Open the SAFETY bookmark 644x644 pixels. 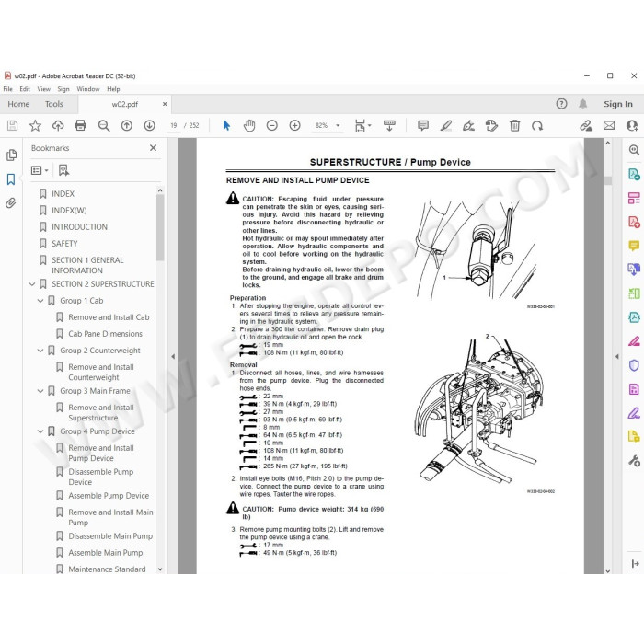tap(64, 244)
